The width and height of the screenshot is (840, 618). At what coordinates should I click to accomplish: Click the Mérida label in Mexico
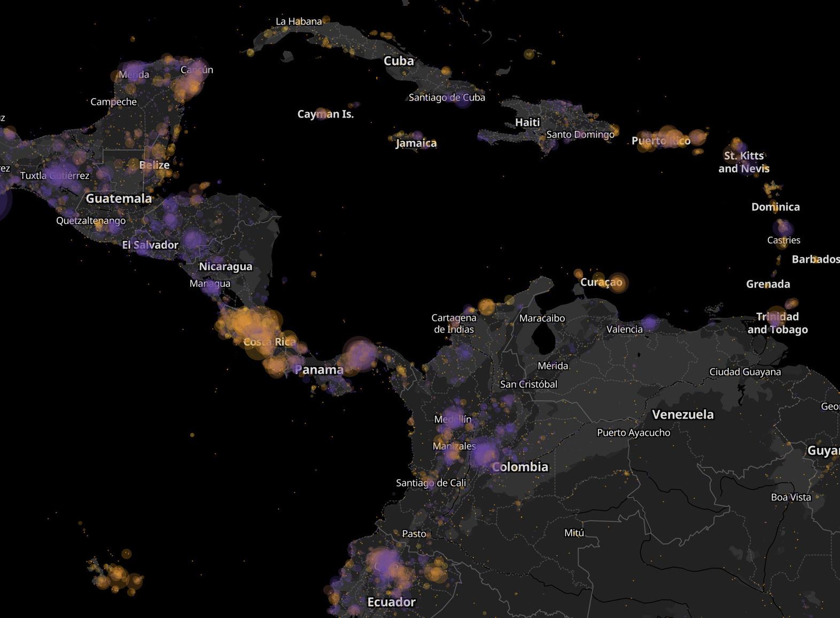pos(134,74)
